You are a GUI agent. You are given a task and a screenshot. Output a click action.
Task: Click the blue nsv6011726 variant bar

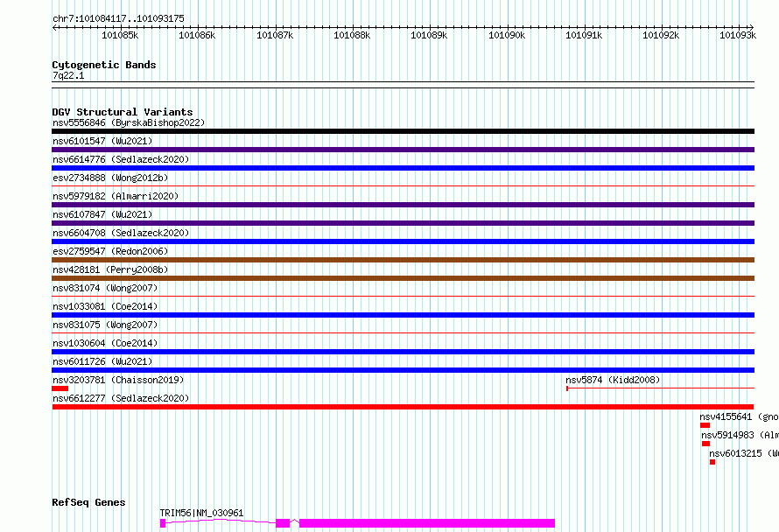(403, 370)
